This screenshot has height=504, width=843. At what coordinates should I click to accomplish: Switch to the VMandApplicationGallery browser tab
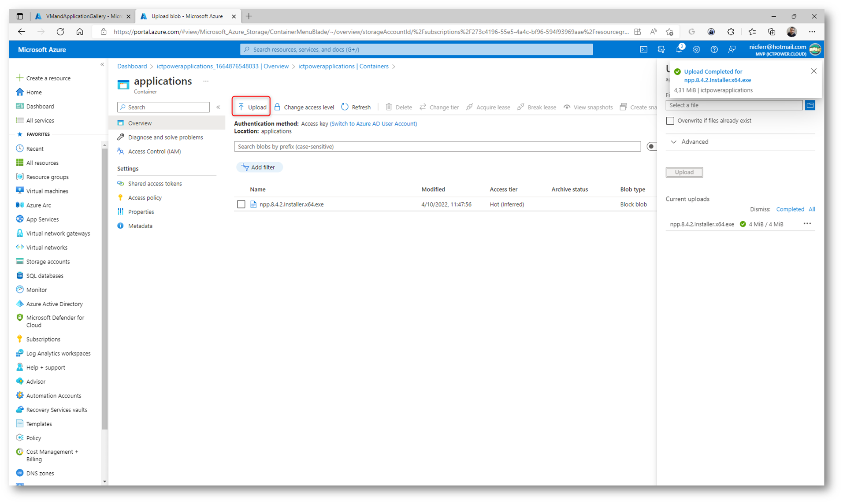coord(83,16)
